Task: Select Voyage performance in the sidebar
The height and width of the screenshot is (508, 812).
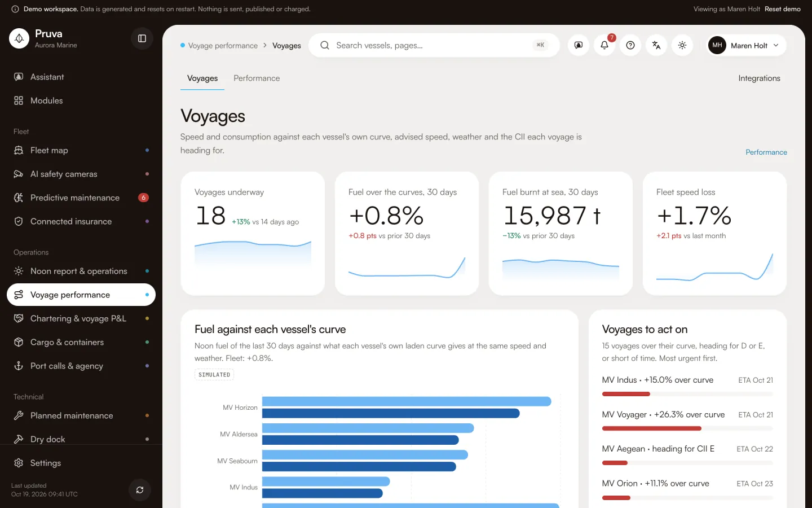Action: (x=81, y=295)
